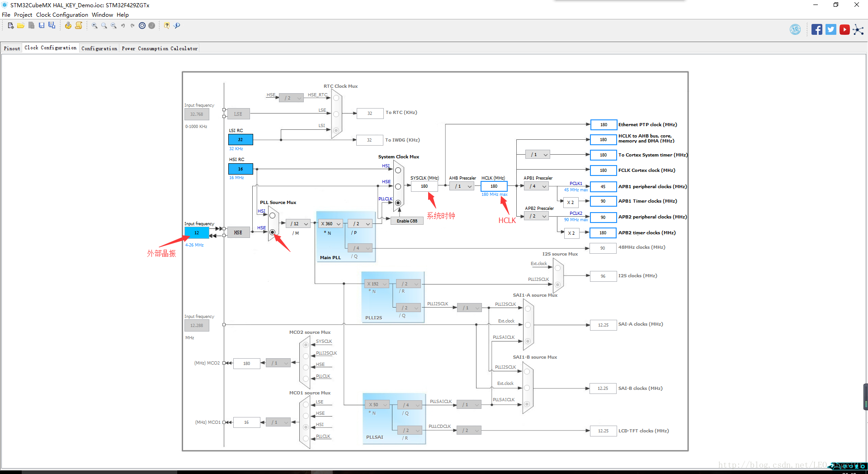
Task: Select HSE in System Clock Mux
Action: click(398, 186)
